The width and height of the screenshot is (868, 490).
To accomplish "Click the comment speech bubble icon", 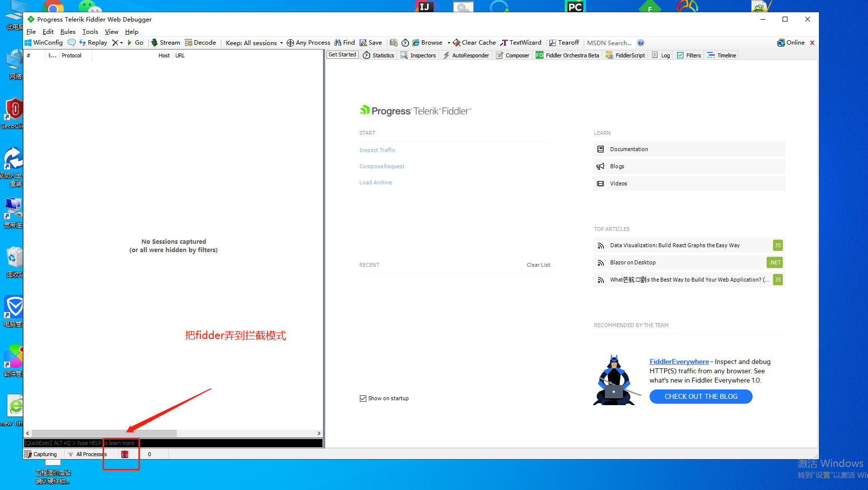I will (x=72, y=43).
